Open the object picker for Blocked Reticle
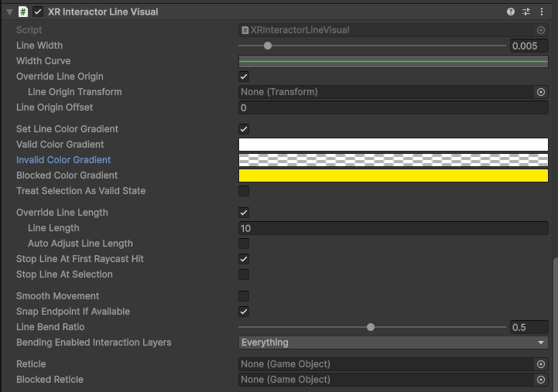558x392 pixels. pyautogui.click(x=541, y=380)
